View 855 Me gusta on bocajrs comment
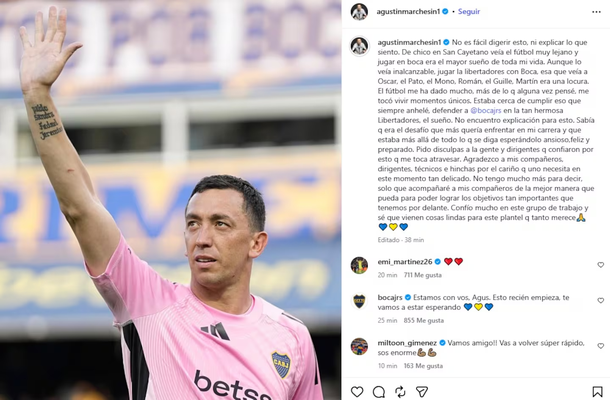The height and width of the screenshot is (400, 610). (x=423, y=321)
